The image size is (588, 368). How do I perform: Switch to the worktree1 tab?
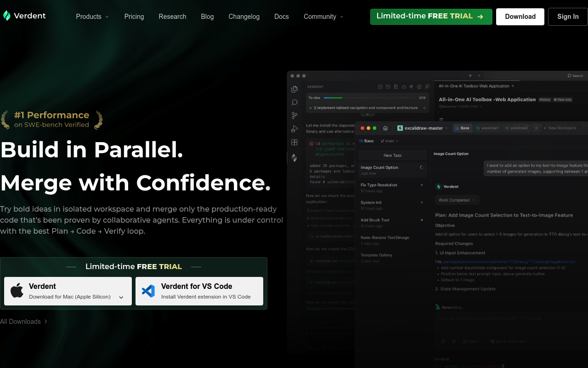coord(487,128)
